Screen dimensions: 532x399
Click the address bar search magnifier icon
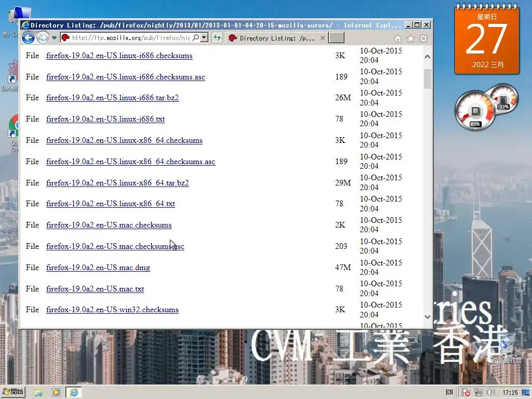pos(196,37)
